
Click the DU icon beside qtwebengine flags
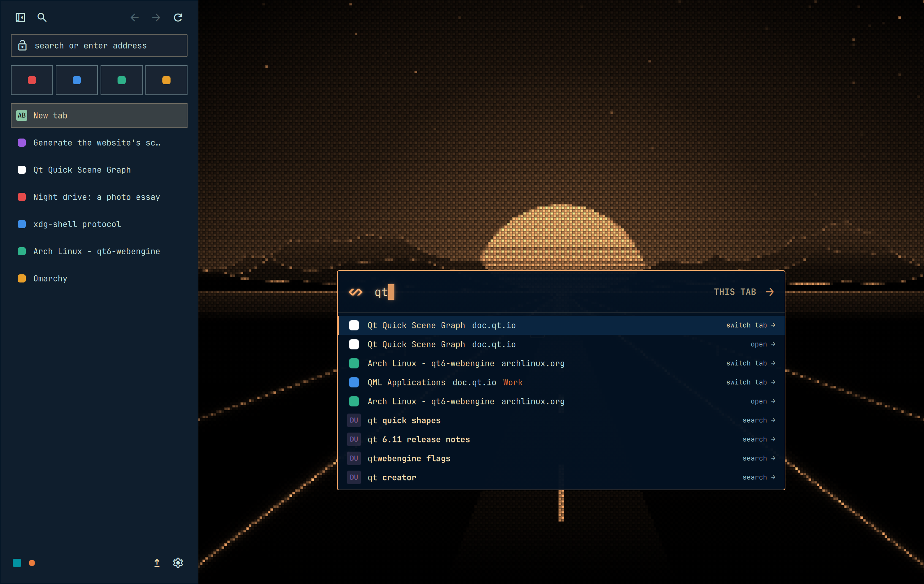pos(354,459)
